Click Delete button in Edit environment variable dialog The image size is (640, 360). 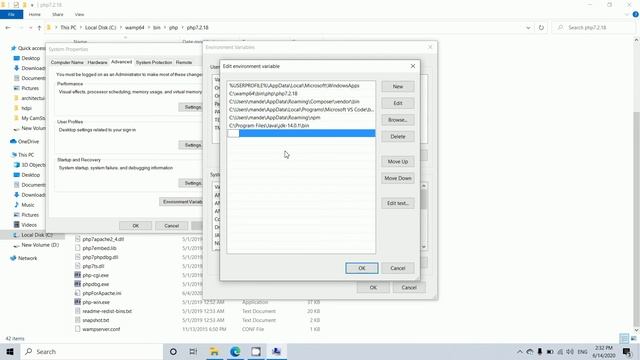coord(398,137)
